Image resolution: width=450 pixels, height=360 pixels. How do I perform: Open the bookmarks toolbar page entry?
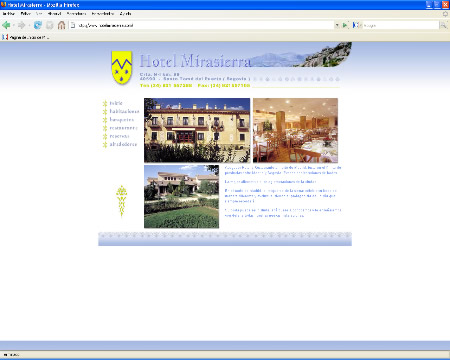pos(26,37)
